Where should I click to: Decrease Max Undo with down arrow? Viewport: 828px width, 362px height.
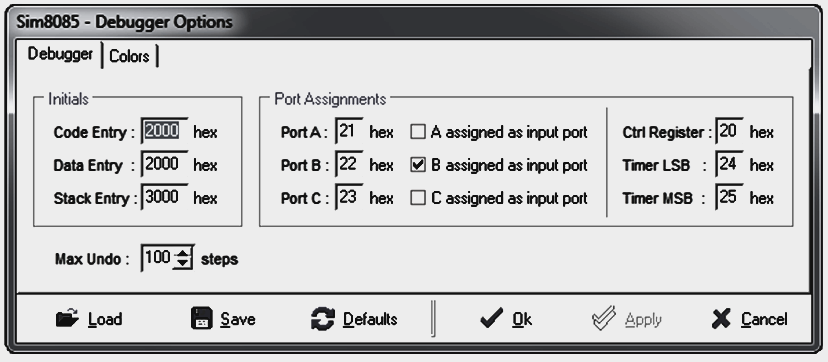click(183, 263)
